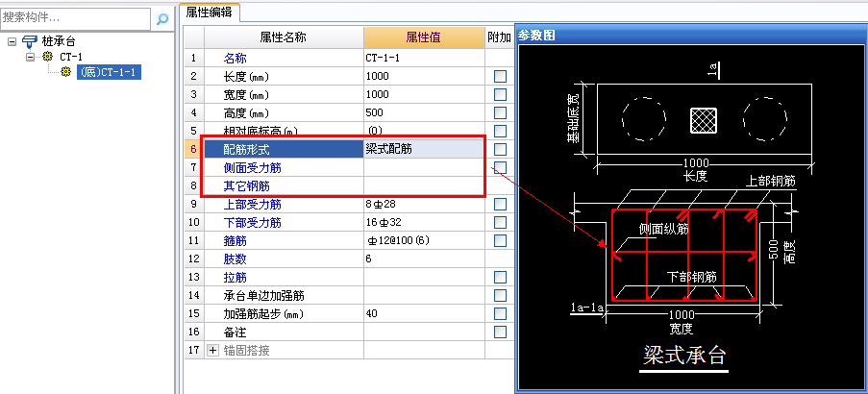Viewport: 868px width, 394px height.
Task: Click the 备注 property name
Action: click(236, 332)
